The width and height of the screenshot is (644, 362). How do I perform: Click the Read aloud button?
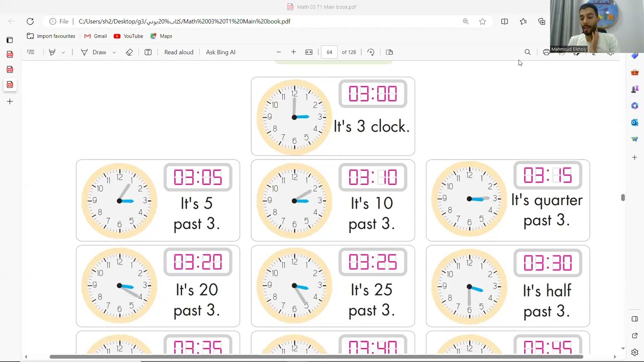[179, 52]
